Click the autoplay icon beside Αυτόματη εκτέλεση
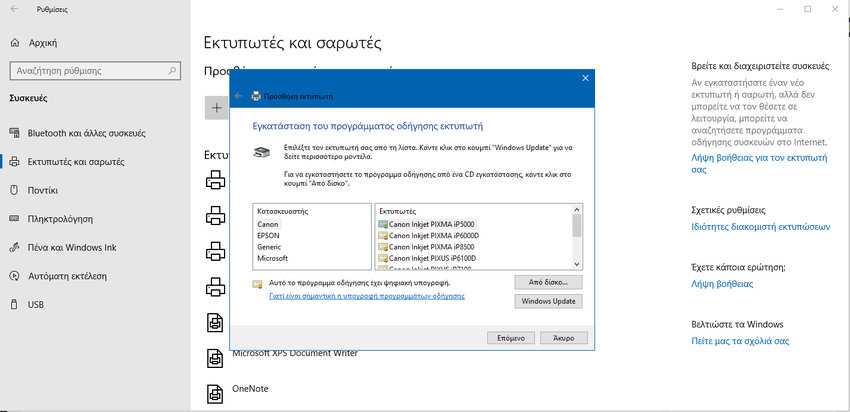Image resolution: width=850 pixels, height=412 pixels. click(15, 276)
